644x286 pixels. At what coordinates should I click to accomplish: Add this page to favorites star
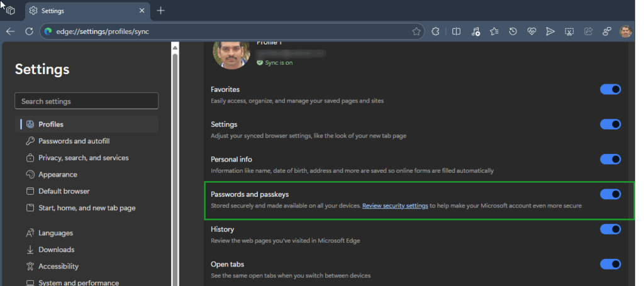pyautogui.click(x=416, y=31)
